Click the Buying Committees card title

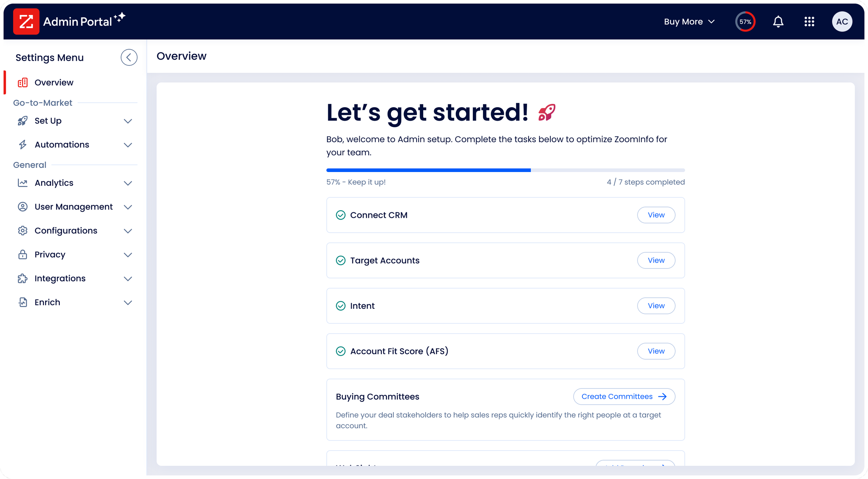point(377,396)
